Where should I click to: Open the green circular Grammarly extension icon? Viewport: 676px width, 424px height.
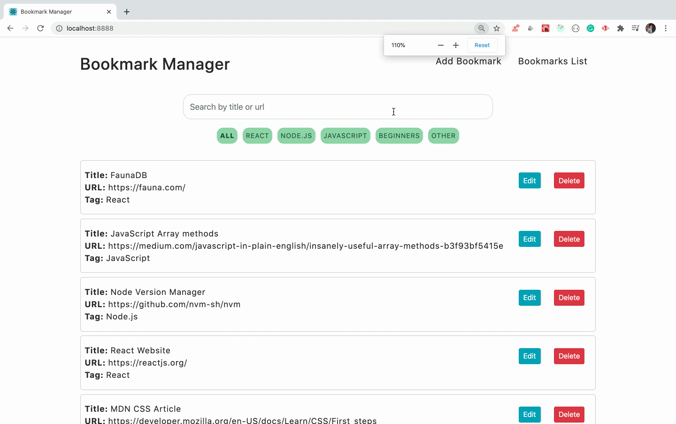pos(591,28)
